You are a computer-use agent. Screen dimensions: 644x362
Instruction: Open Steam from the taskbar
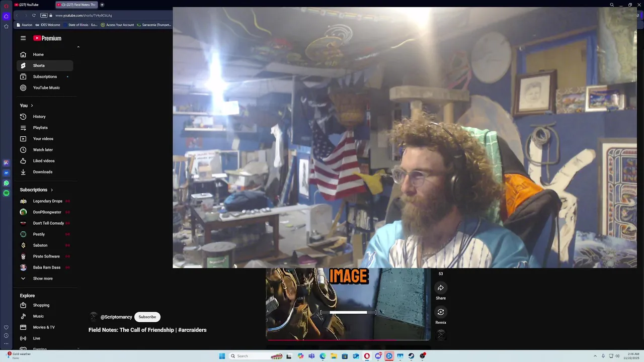[411, 356]
